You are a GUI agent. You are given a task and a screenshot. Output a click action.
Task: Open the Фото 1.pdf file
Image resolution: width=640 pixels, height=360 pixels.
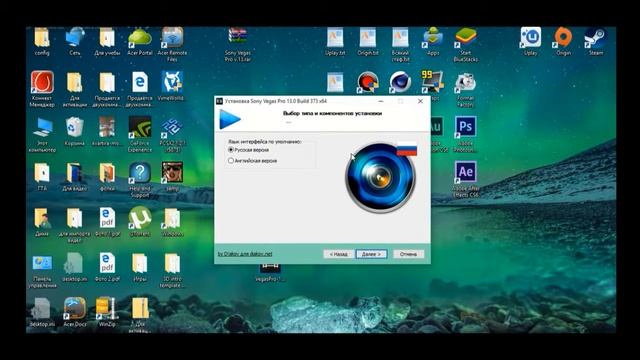107,222
